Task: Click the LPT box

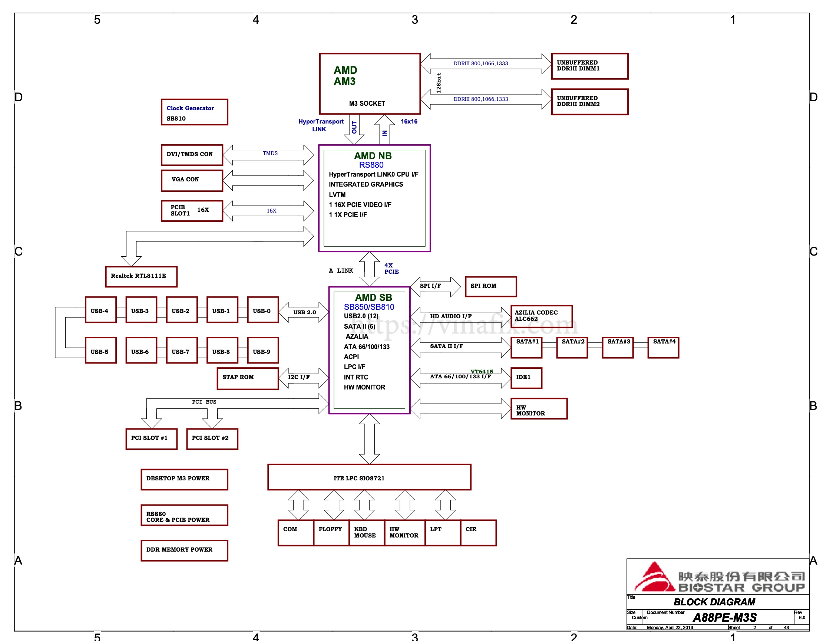Action: (443, 533)
